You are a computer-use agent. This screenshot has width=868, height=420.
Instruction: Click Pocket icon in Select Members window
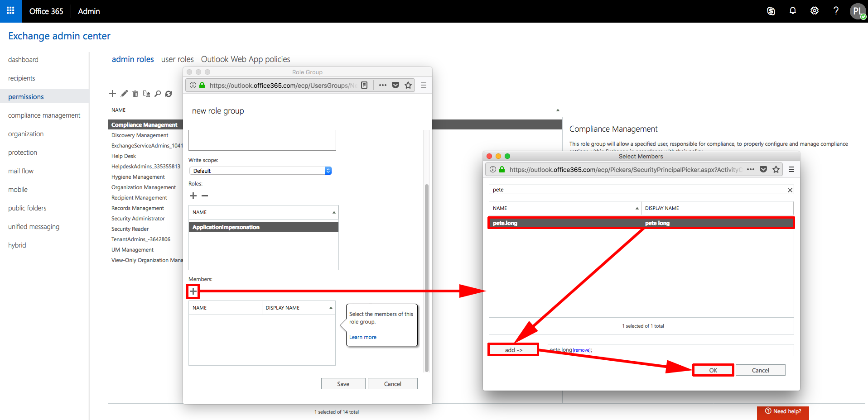(763, 169)
